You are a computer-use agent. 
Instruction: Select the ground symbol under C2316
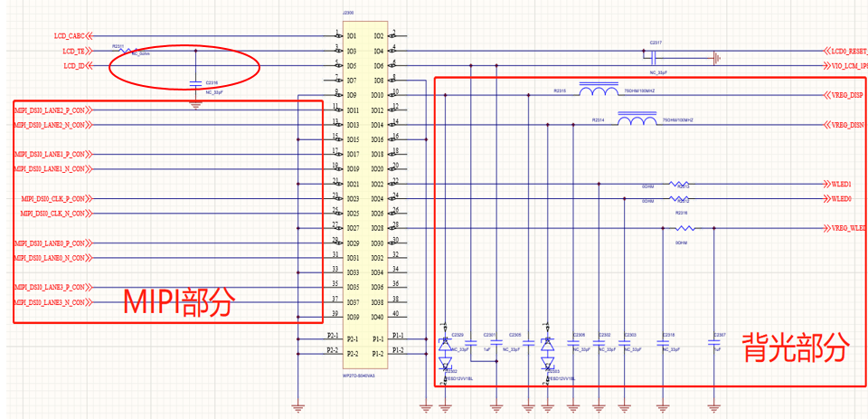point(195,105)
